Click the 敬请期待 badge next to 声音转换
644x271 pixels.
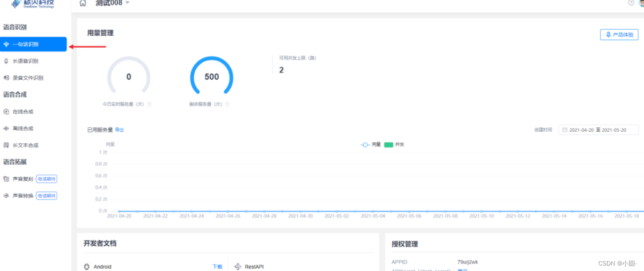46,196
